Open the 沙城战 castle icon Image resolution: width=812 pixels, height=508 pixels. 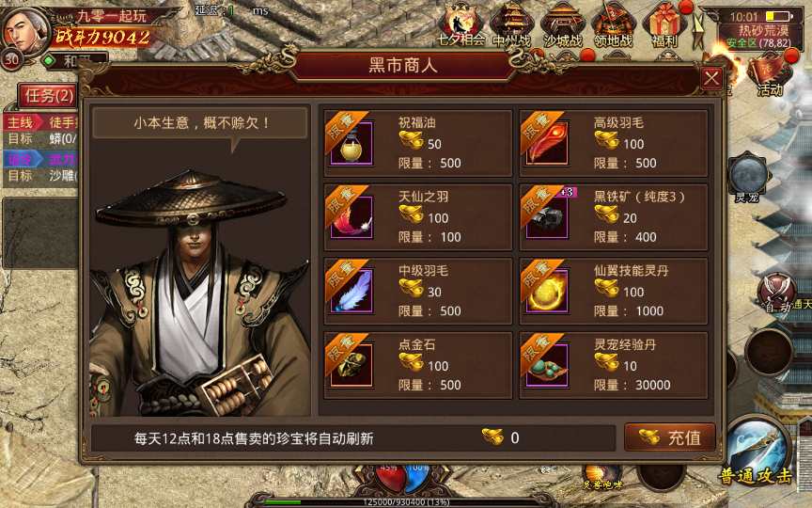pyautogui.click(x=562, y=24)
